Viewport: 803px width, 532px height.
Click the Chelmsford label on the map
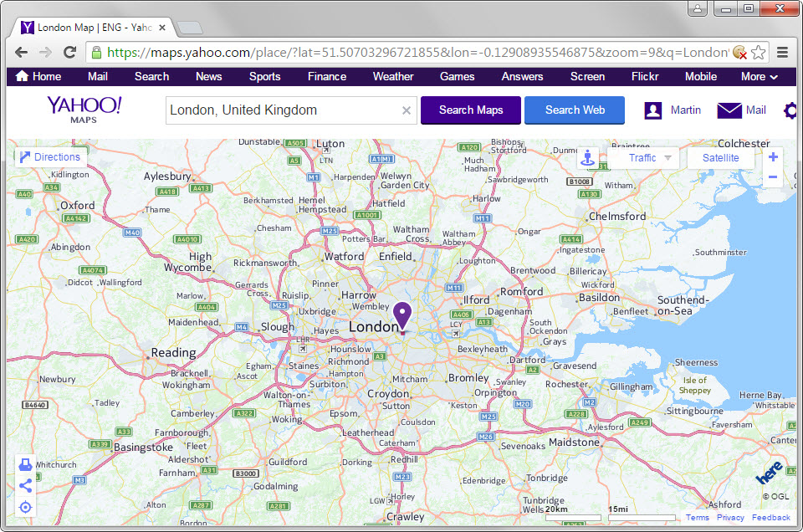point(617,216)
